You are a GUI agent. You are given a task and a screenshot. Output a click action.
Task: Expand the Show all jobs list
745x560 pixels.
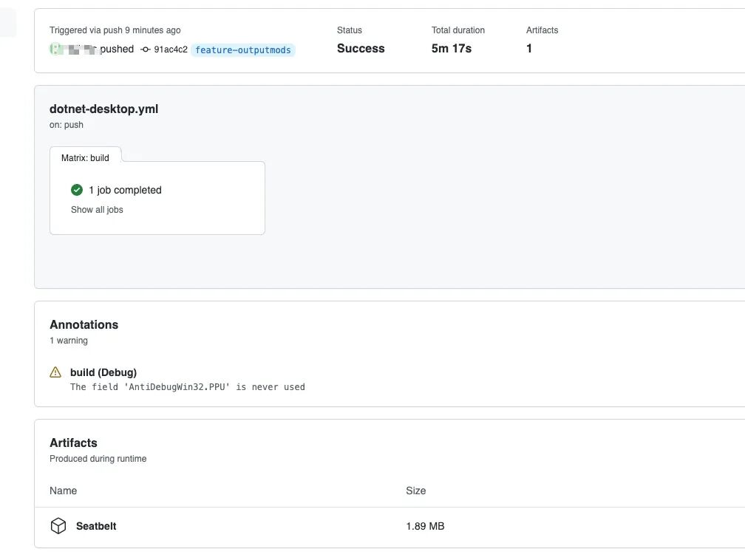(x=97, y=210)
